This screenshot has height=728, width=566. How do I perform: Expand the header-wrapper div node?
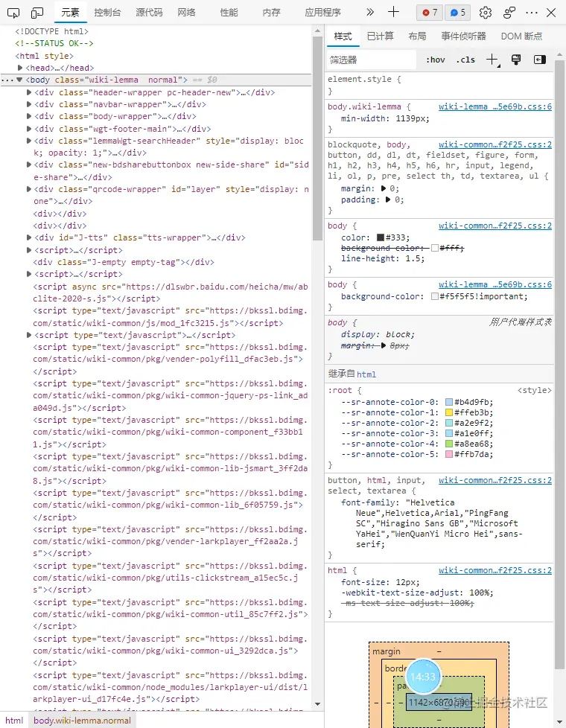pos(29,92)
